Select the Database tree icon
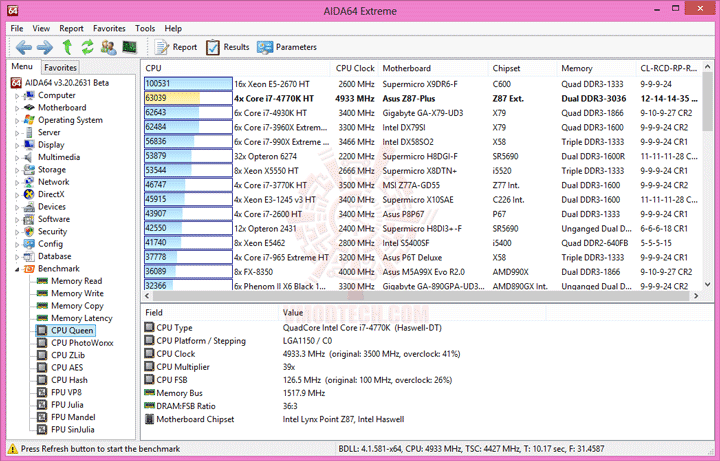The width and height of the screenshot is (720, 461). (x=29, y=257)
